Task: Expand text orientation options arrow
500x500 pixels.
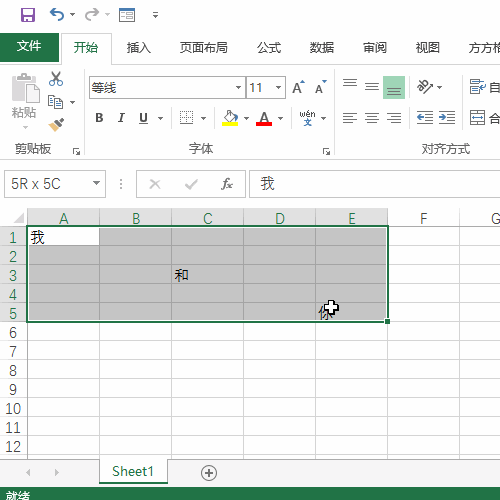Action: click(x=439, y=87)
